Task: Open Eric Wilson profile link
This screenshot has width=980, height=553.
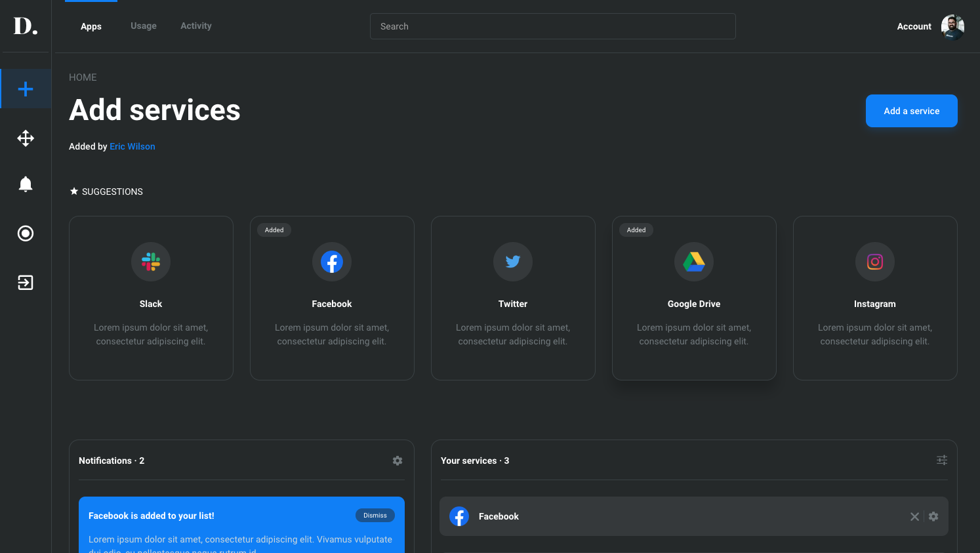Action: pyautogui.click(x=133, y=147)
